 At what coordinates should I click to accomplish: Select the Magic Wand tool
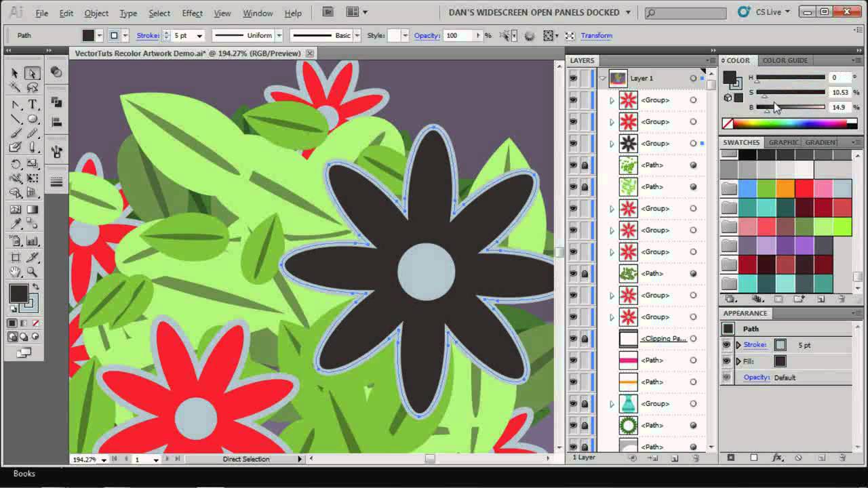(x=15, y=88)
